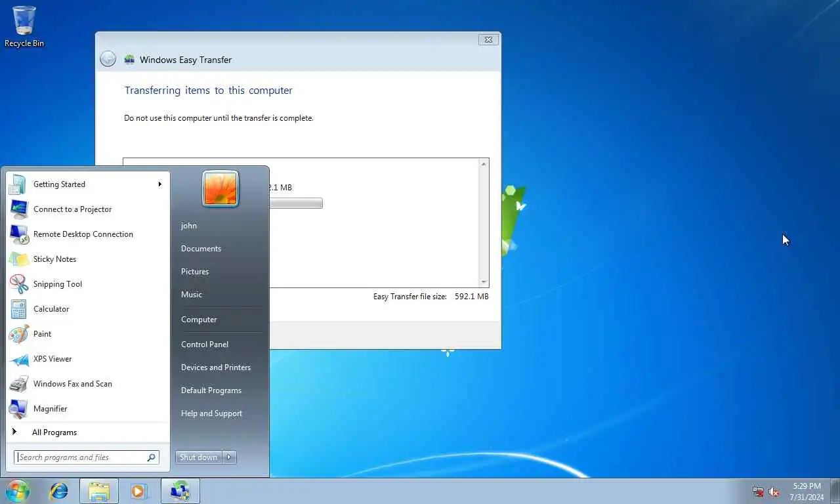
Task: Click the search magnifier in Start menu
Action: [152, 457]
